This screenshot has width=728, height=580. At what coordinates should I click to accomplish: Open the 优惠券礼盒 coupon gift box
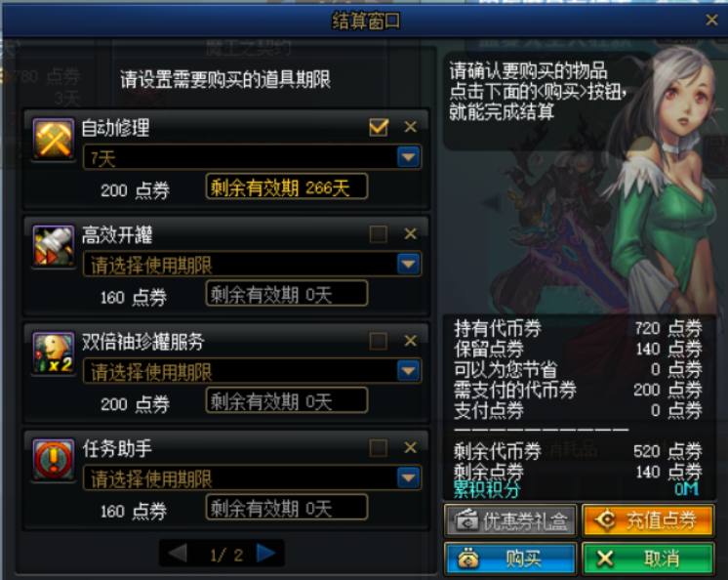[509, 520]
